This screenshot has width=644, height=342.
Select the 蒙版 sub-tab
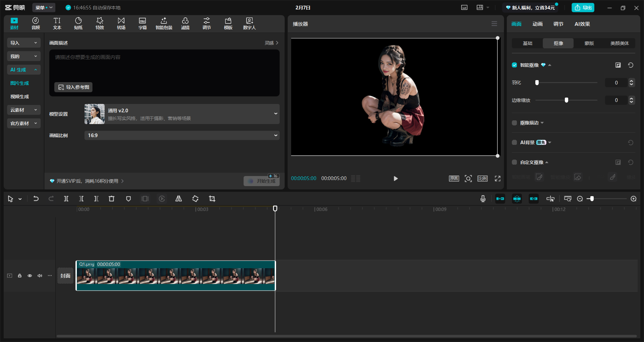(589, 43)
